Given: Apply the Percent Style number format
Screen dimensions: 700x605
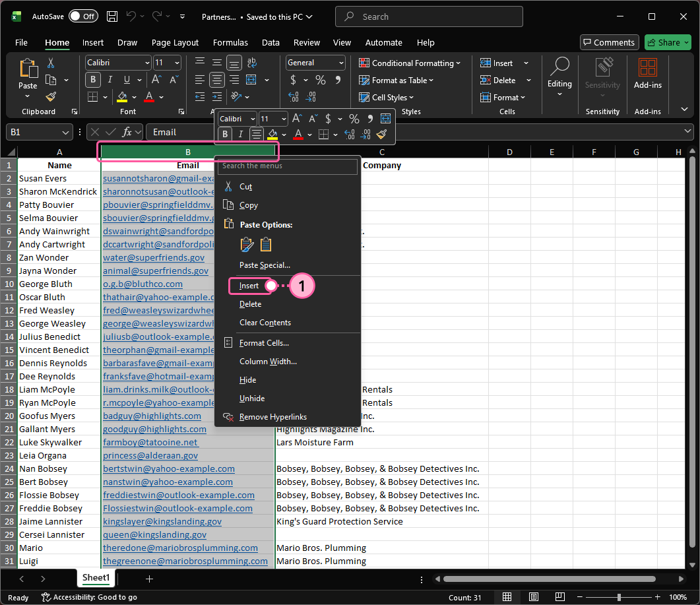Looking at the screenshot, I should point(321,79).
